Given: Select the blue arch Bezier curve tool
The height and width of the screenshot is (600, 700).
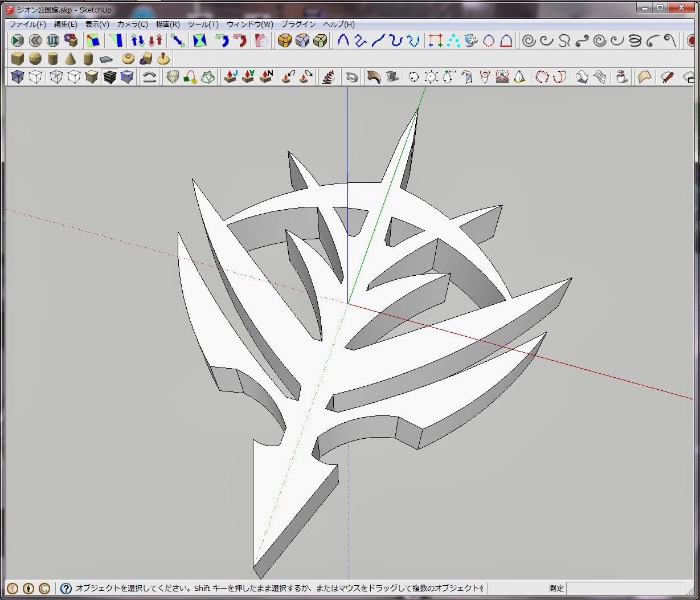Looking at the screenshot, I should point(343,40).
